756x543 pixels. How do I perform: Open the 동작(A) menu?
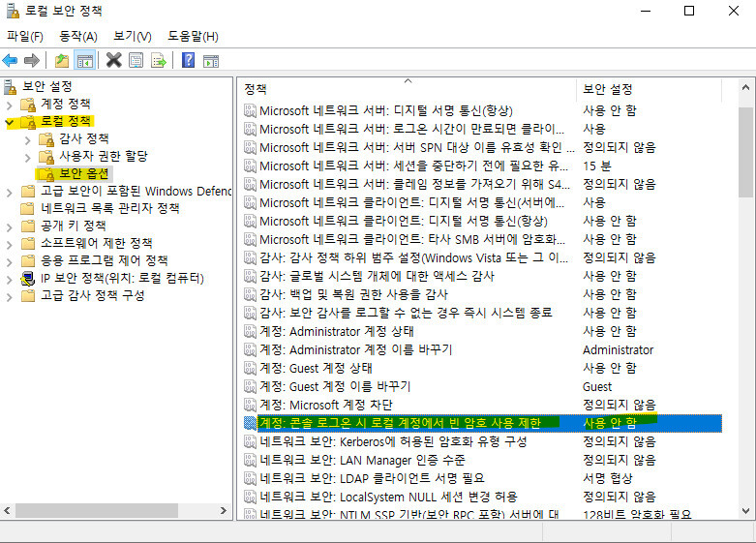click(78, 37)
